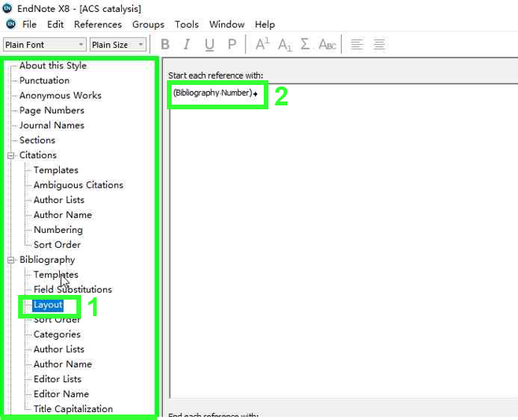Select Field Substitutions in tree
The width and height of the screenshot is (518, 420).
coord(72,289)
